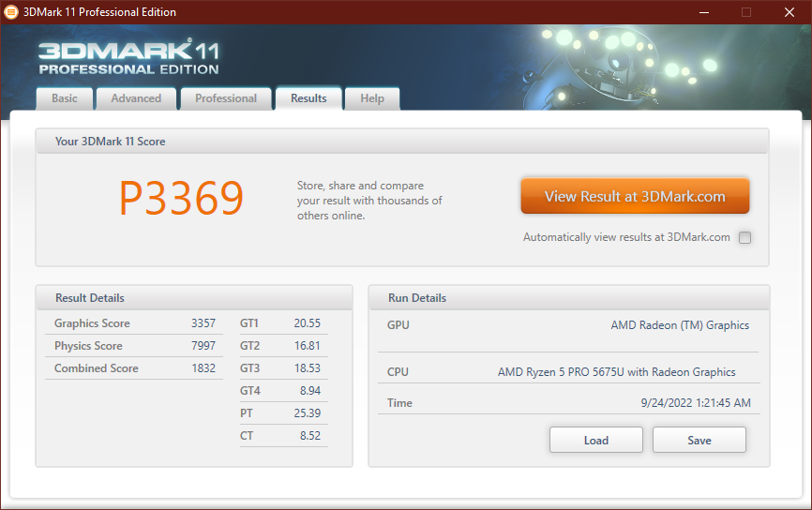
Task: Click the GT1 result 20.55
Action: click(308, 323)
